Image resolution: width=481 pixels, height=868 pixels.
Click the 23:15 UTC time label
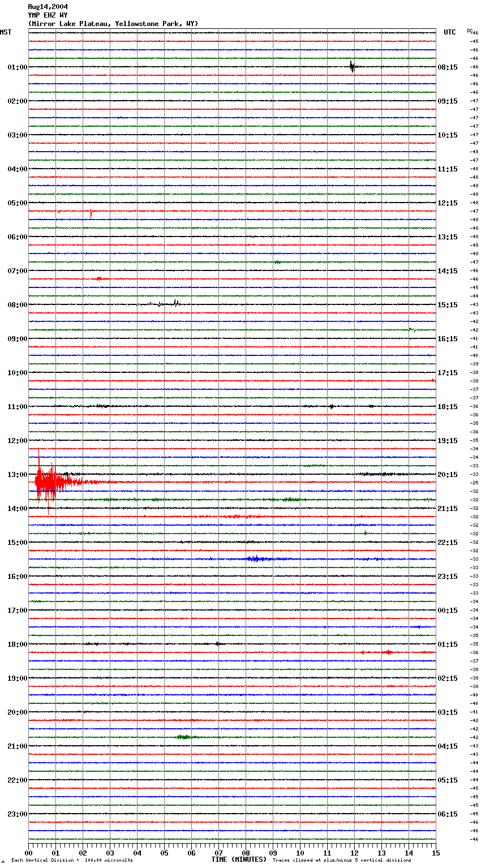click(448, 577)
